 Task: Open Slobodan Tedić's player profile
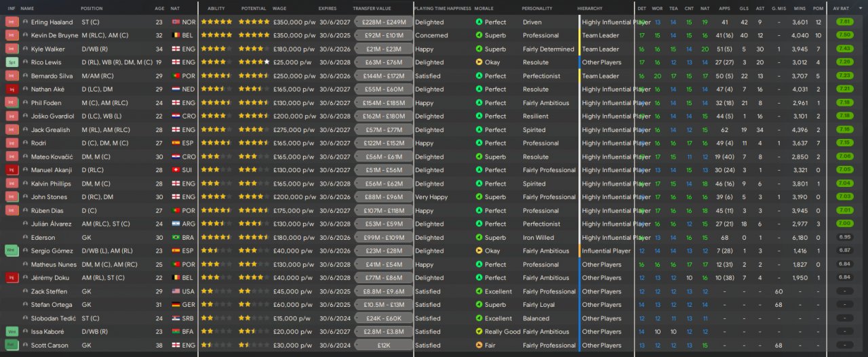tap(53, 318)
